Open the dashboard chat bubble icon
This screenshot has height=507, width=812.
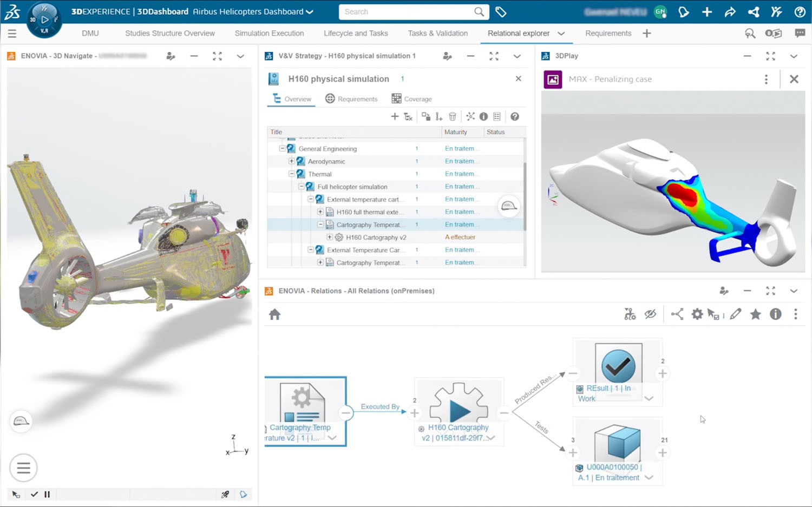point(800,34)
